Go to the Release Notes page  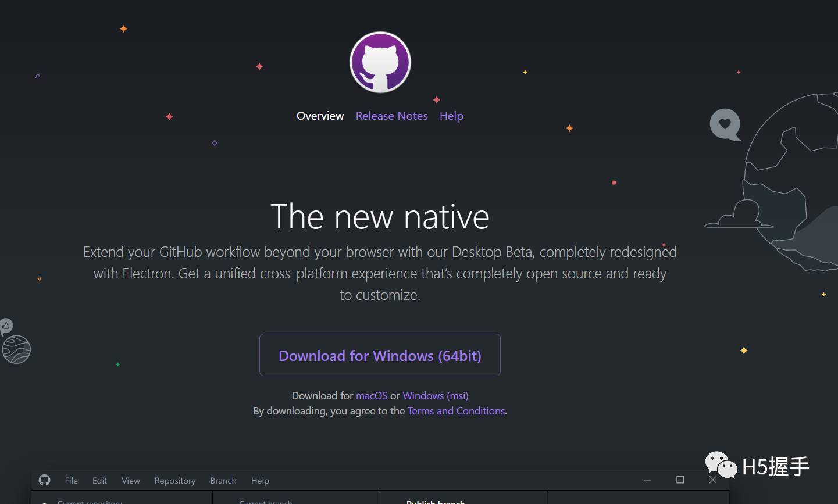pyautogui.click(x=391, y=116)
